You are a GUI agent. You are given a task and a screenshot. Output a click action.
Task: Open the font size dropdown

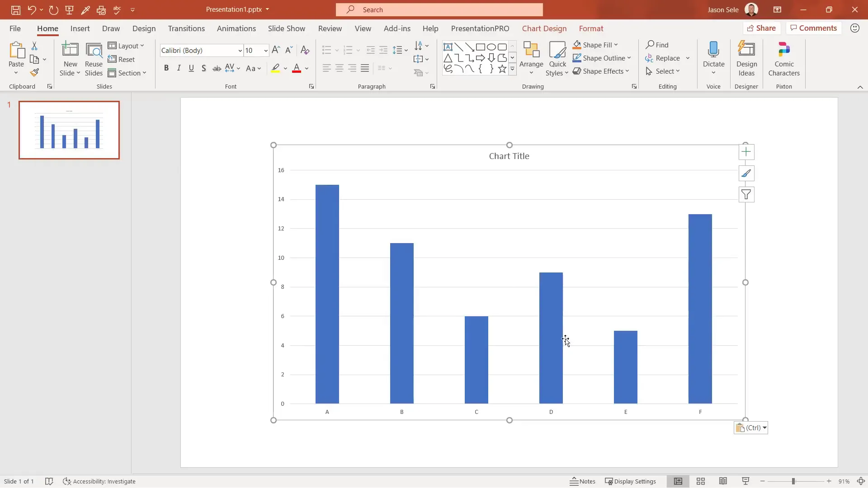pos(266,51)
